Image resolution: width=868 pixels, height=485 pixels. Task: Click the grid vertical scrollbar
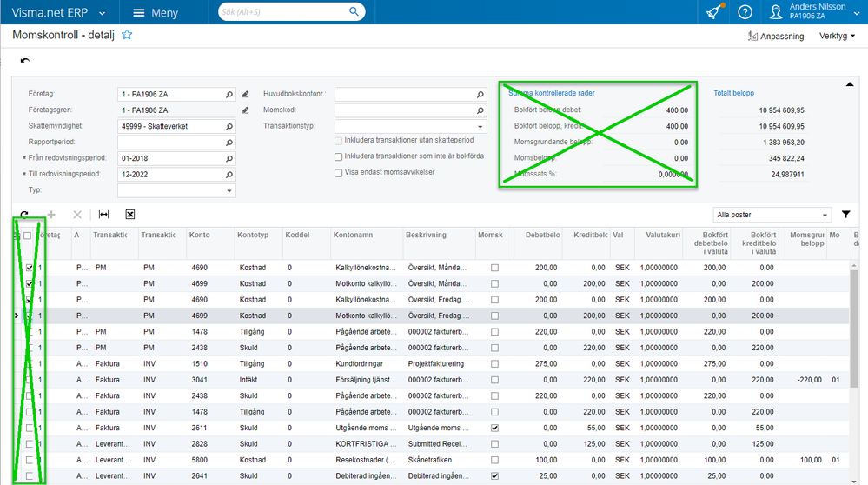[x=853, y=327]
